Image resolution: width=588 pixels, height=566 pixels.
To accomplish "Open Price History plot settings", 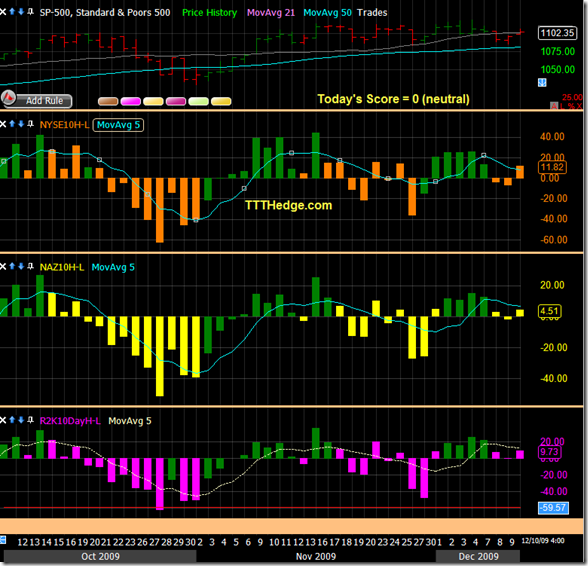I will click(210, 13).
